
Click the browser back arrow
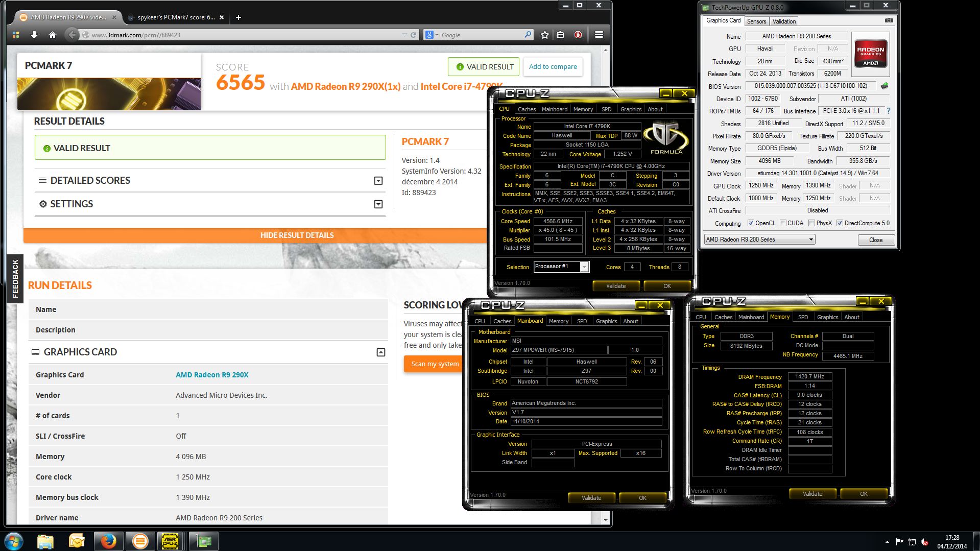[72, 35]
